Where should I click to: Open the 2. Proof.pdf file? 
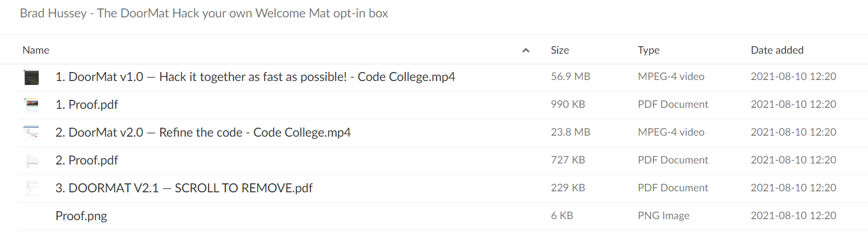tap(87, 161)
